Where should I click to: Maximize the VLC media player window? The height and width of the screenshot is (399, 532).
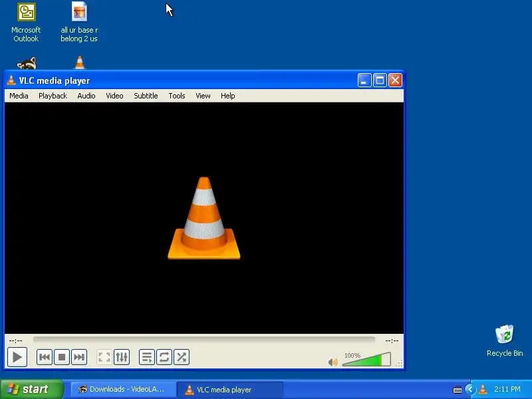[x=380, y=80]
